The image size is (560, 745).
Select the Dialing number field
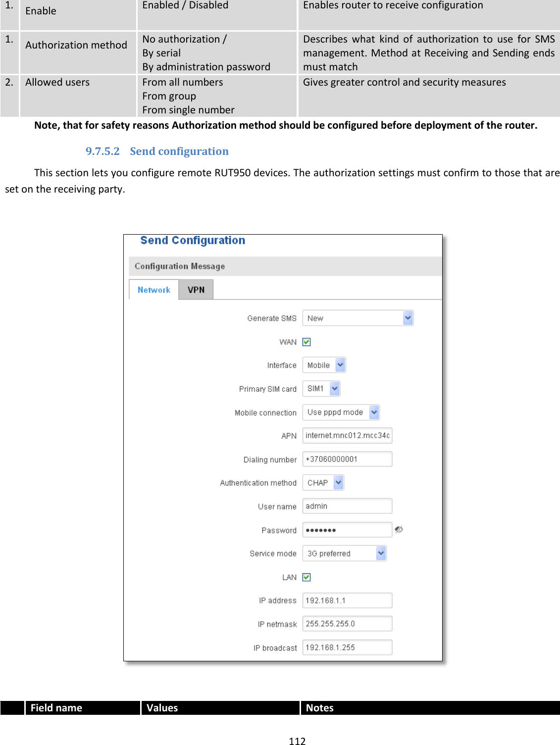347,459
